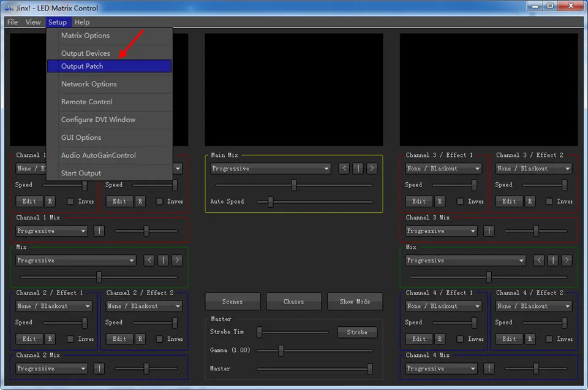Click the right Mix previous arrow button
Viewport: 588px width, 390px height.
click(x=539, y=260)
